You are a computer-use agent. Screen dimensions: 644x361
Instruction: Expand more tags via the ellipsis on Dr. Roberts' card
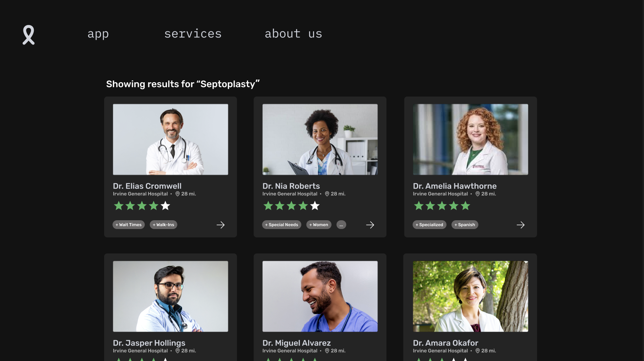pos(341,225)
